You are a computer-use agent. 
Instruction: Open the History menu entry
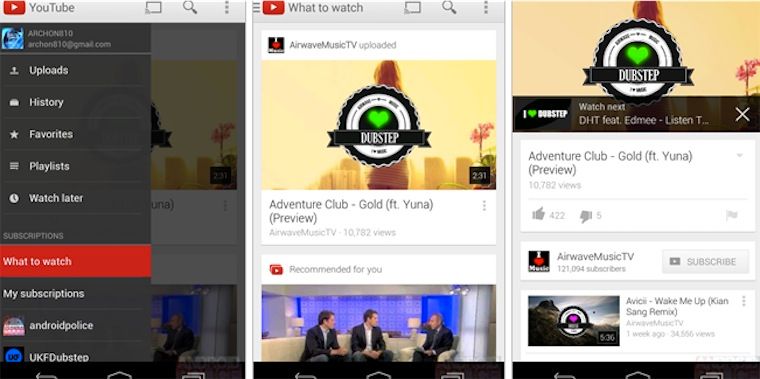75,102
